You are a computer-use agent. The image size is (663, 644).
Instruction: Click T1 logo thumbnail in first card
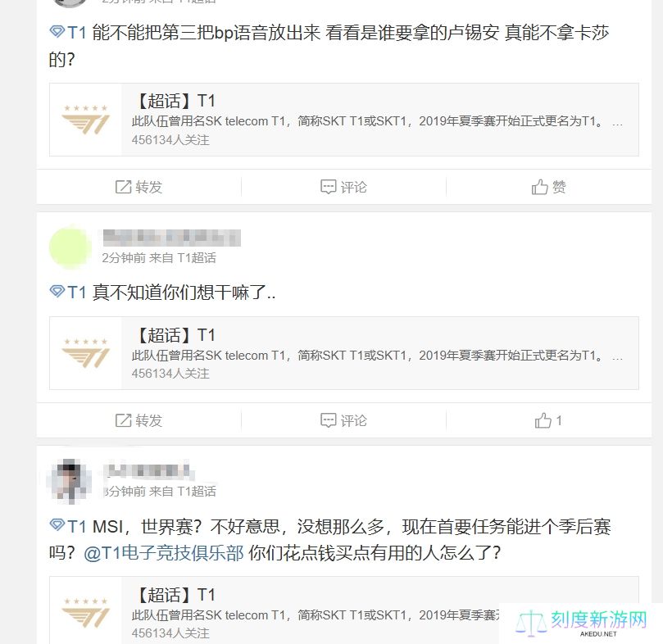click(x=86, y=120)
